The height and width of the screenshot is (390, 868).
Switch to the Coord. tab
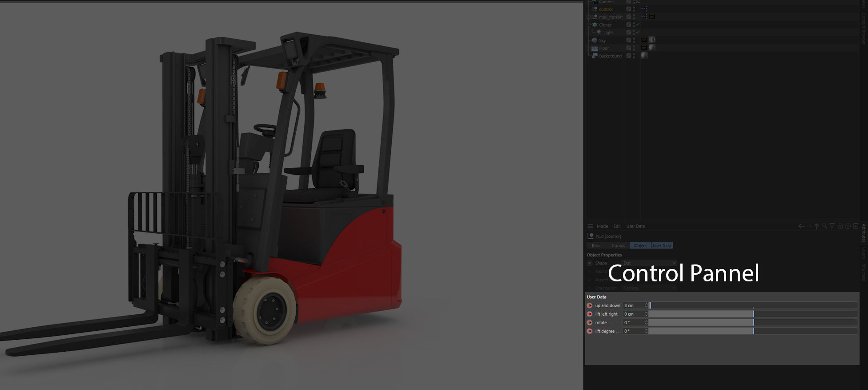pyautogui.click(x=618, y=246)
